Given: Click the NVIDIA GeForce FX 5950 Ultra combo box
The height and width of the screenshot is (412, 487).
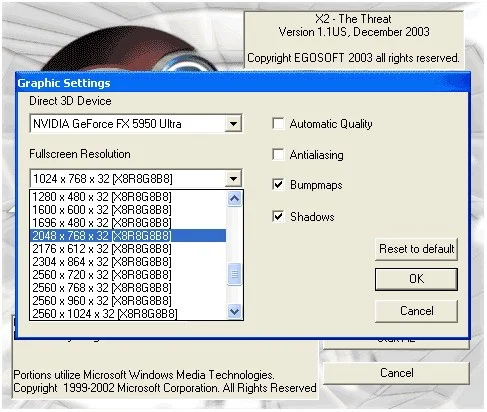Looking at the screenshot, I should 136,124.
